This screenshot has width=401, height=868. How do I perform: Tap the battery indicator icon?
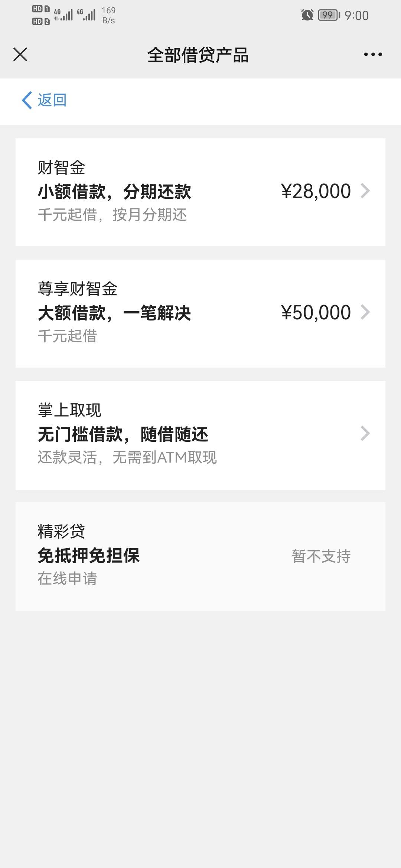(329, 15)
